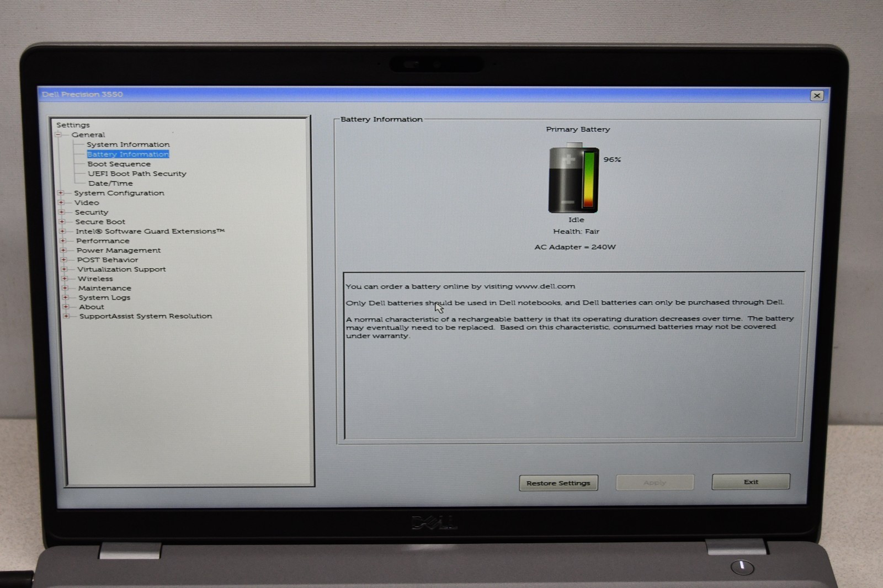Image resolution: width=883 pixels, height=588 pixels.
Task: Expand the Performance node
Action: tap(63, 240)
